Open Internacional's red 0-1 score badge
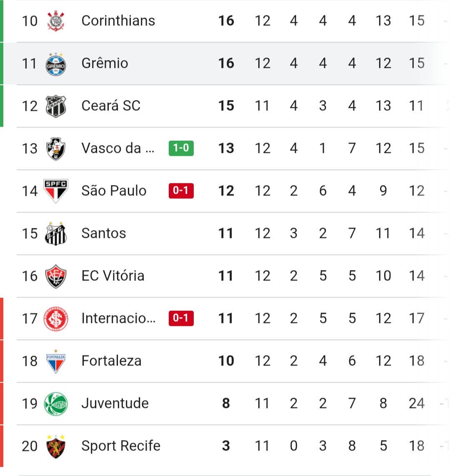The width and height of the screenshot is (450, 476). [x=181, y=318]
